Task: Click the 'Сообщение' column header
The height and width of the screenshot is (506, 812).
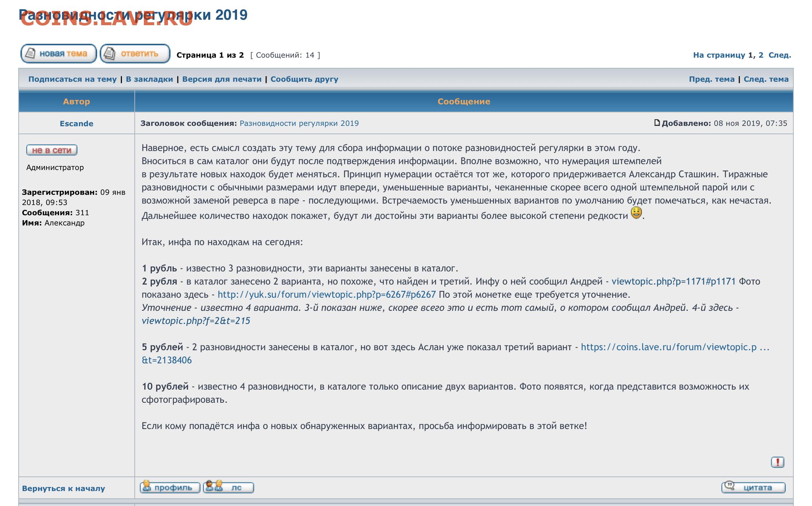Action: 464,101
